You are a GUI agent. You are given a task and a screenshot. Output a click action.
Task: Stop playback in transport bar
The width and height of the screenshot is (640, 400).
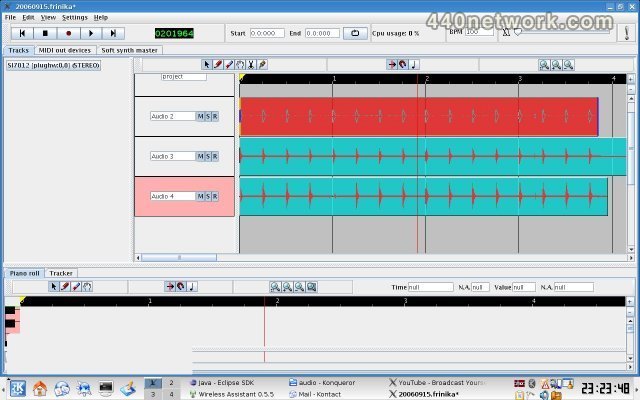click(x=45, y=33)
